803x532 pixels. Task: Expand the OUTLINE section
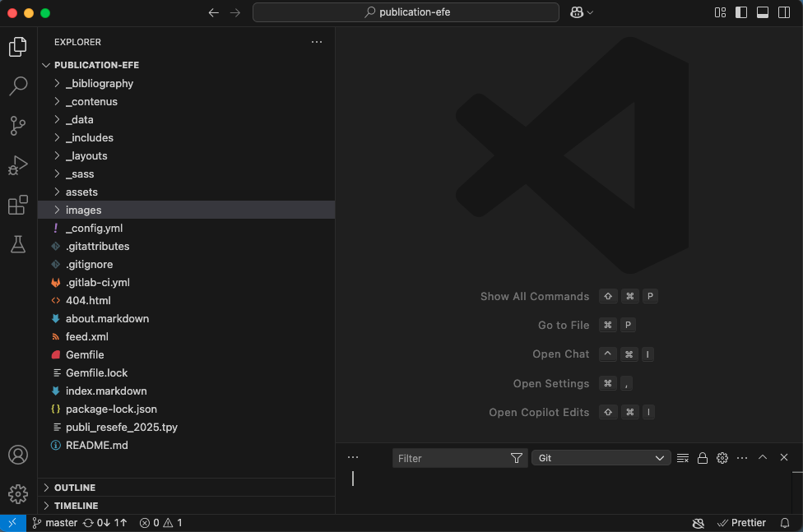pyautogui.click(x=75, y=488)
